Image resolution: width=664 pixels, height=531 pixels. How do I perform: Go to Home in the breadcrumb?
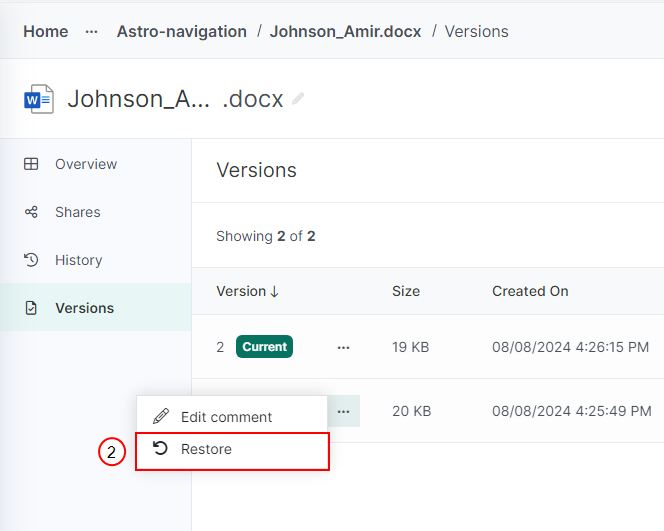coord(46,32)
